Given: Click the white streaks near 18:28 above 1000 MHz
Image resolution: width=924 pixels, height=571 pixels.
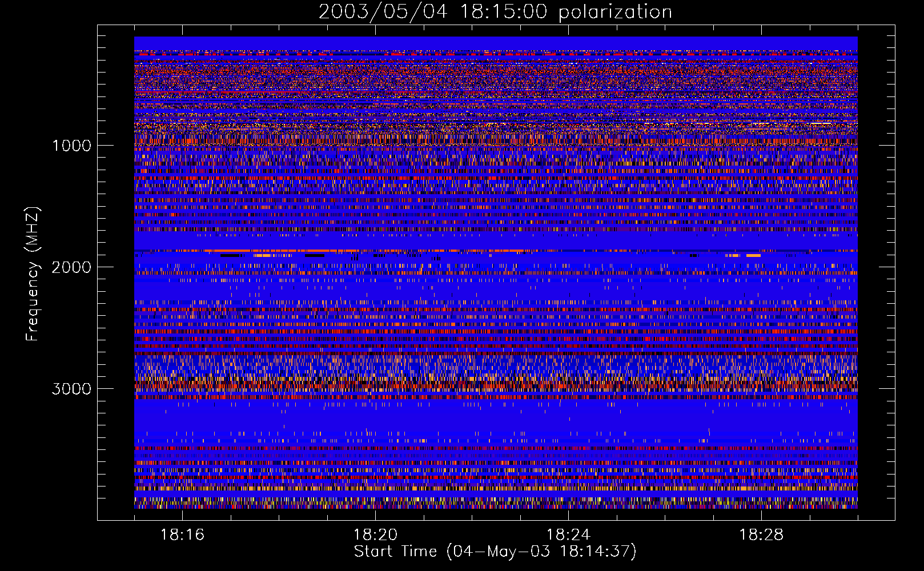Looking at the screenshot, I should pyautogui.click(x=760, y=123).
